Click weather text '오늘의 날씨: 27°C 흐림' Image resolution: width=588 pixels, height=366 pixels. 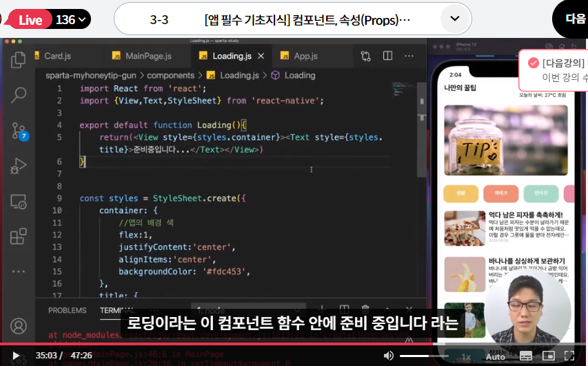click(543, 95)
